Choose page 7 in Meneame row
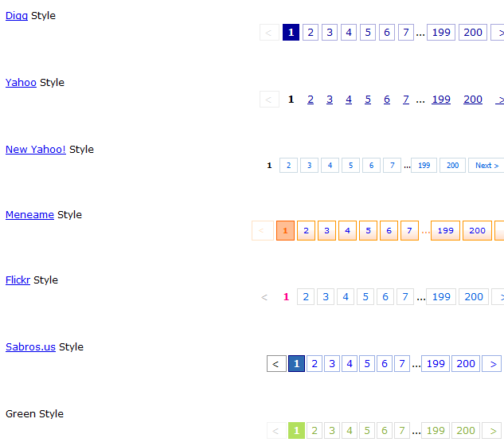 pyautogui.click(x=409, y=230)
